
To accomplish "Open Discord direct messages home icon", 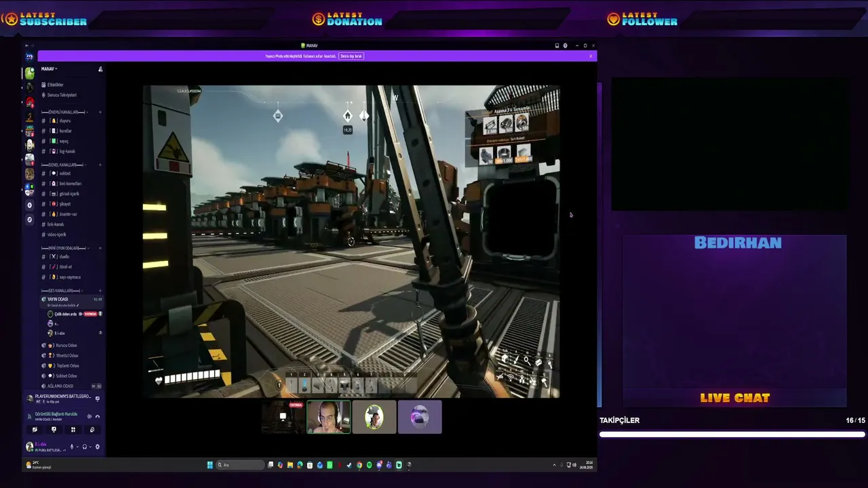I will tap(29, 57).
